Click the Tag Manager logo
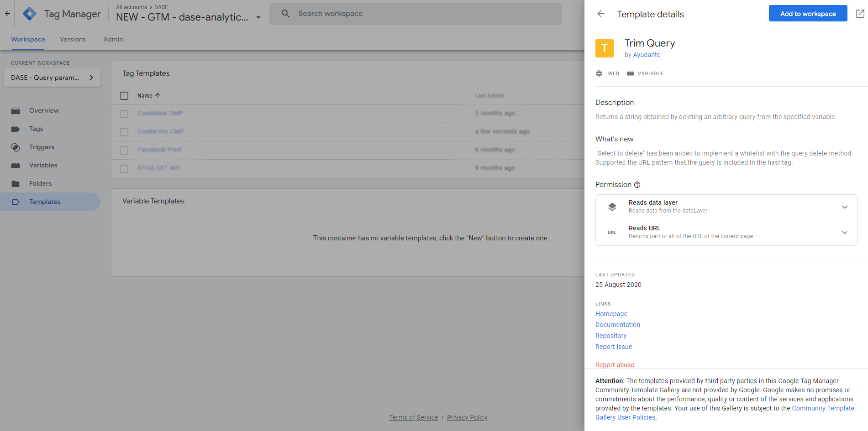The width and height of the screenshot is (868, 431). [x=30, y=14]
